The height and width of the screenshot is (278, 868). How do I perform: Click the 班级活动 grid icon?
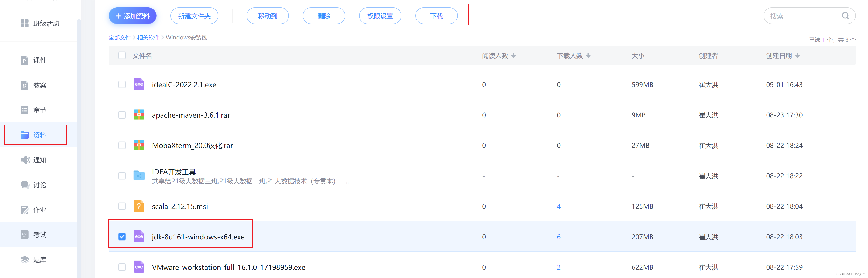[24, 23]
